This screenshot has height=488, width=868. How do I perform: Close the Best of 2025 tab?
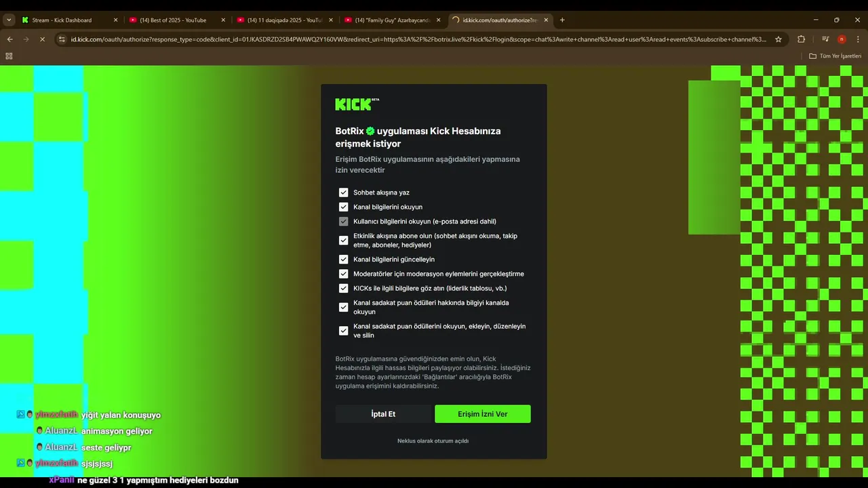[x=223, y=20]
